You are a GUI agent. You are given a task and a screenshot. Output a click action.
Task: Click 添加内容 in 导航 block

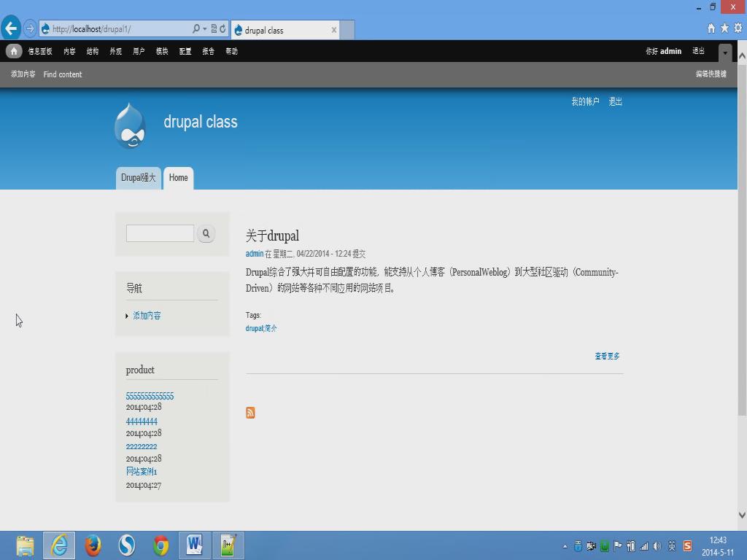[x=147, y=316]
